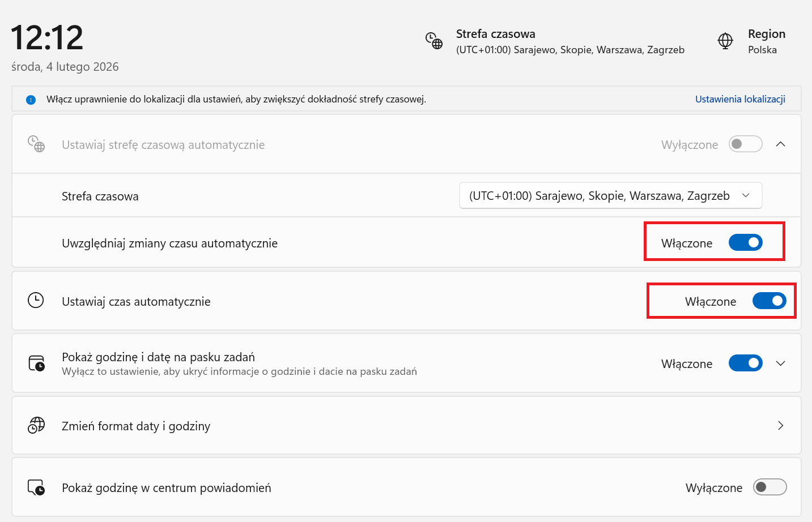The width and height of the screenshot is (812, 522).
Task: Click the Region 'Polska' header entry
Action: (x=766, y=41)
